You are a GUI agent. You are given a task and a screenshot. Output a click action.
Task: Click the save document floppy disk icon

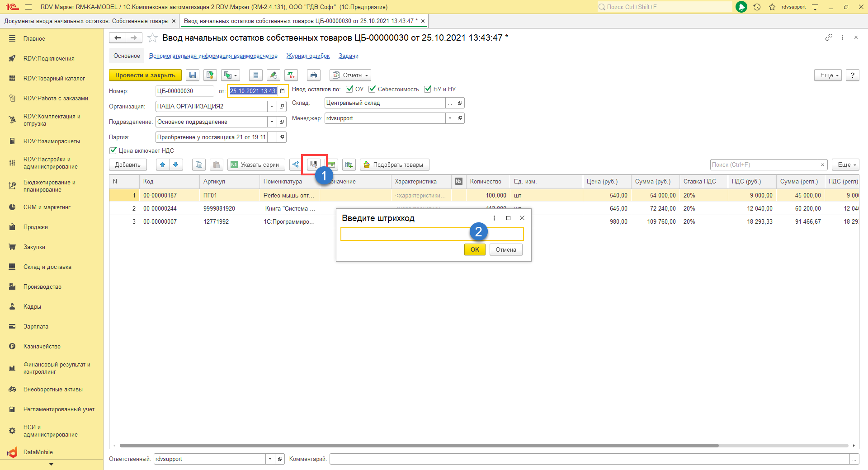[193, 75]
